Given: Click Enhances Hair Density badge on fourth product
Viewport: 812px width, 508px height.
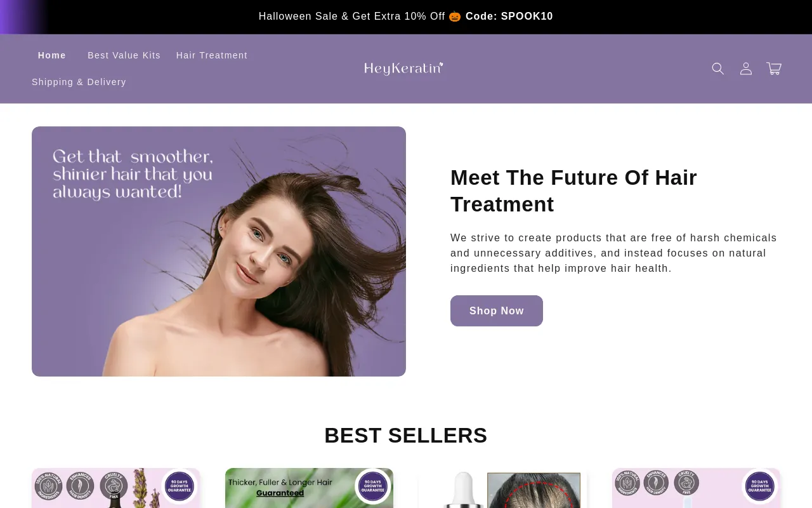Looking at the screenshot, I should (x=657, y=484).
